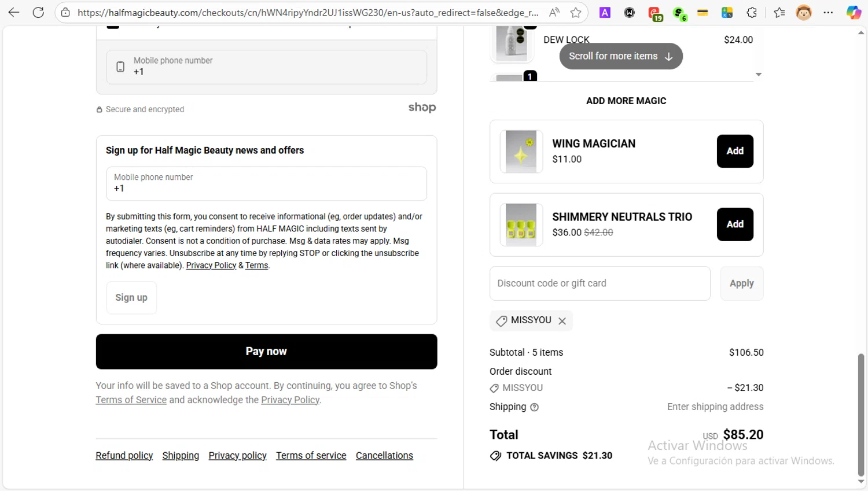
Task: Click the Pay now button
Action: click(x=266, y=352)
